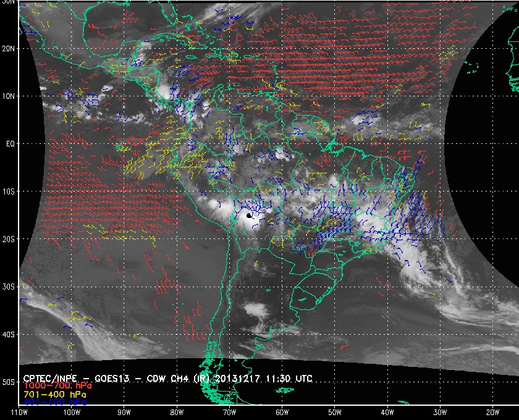Click the 20N latitude label
Screen dimensions: 519x420
click(x=8, y=49)
